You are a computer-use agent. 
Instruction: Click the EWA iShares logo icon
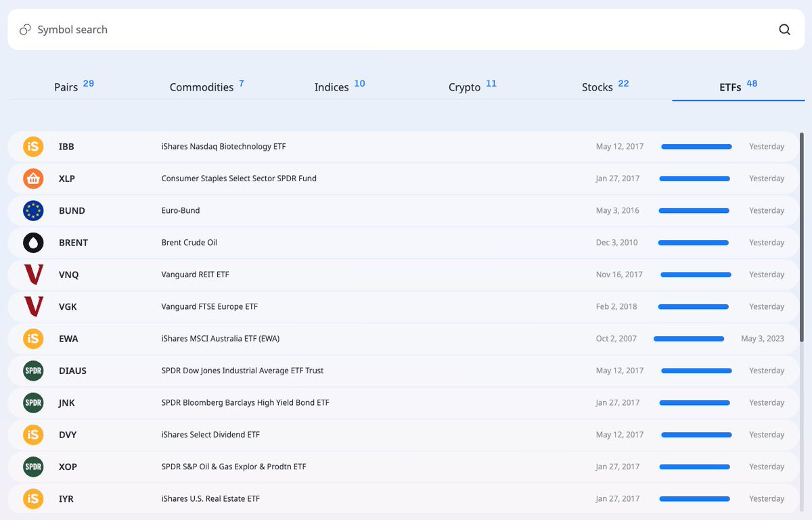click(33, 339)
